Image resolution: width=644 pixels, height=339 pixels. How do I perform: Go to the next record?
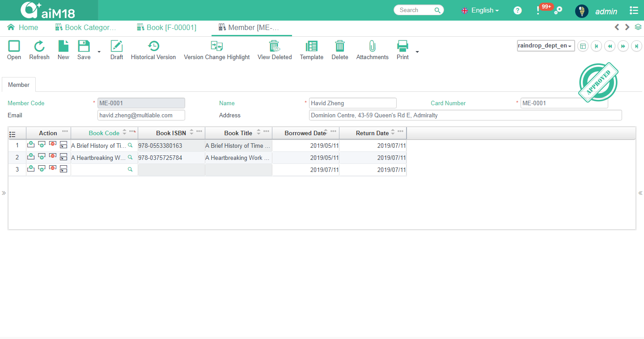(623, 46)
